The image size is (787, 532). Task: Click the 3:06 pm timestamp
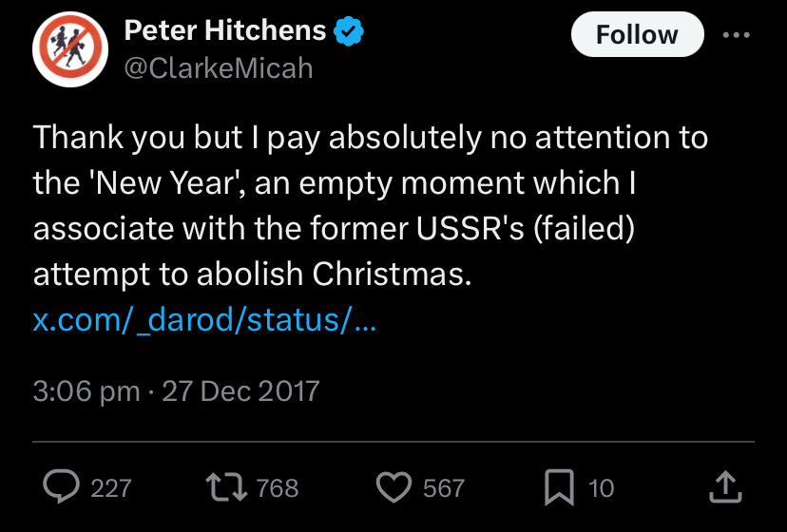[86, 390]
